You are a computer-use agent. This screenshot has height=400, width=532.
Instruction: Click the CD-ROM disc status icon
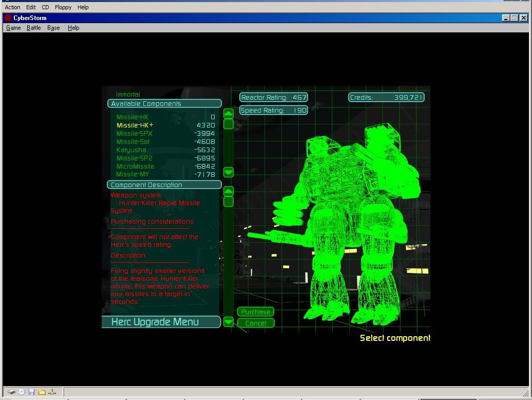tap(22, 392)
